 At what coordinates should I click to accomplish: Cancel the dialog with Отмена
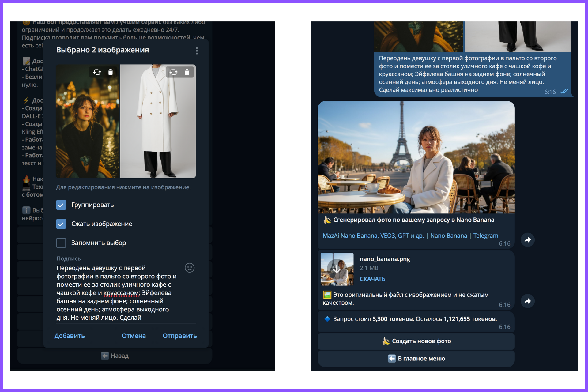pyautogui.click(x=134, y=336)
